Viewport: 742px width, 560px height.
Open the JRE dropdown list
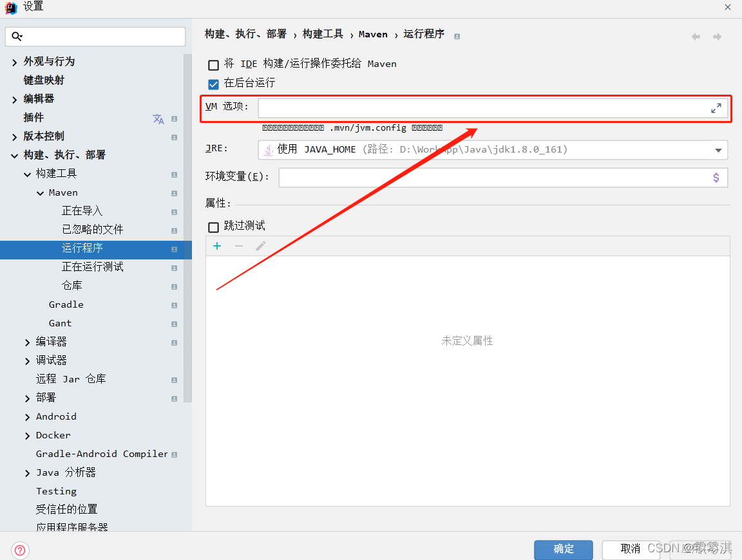click(718, 150)
